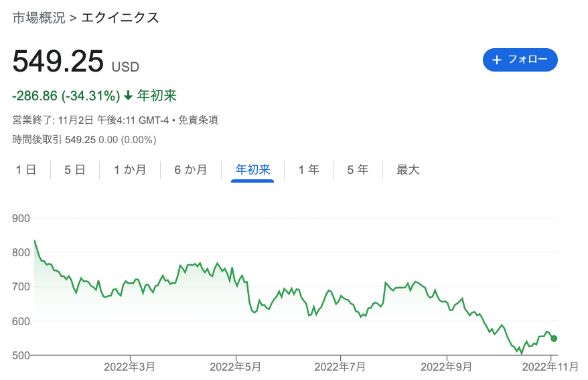Click the 549.25 stock price text
588x380 pixels.
pyautogui.click(x=58, y=62)
